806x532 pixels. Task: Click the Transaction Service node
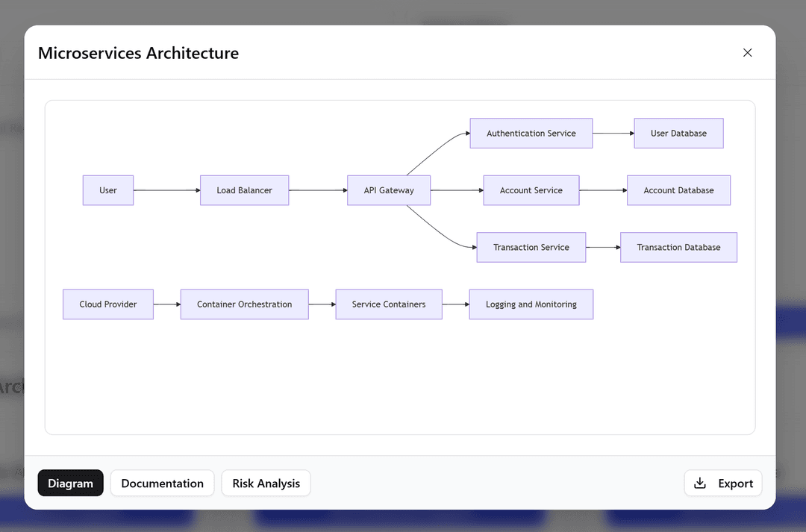[531, 247]
